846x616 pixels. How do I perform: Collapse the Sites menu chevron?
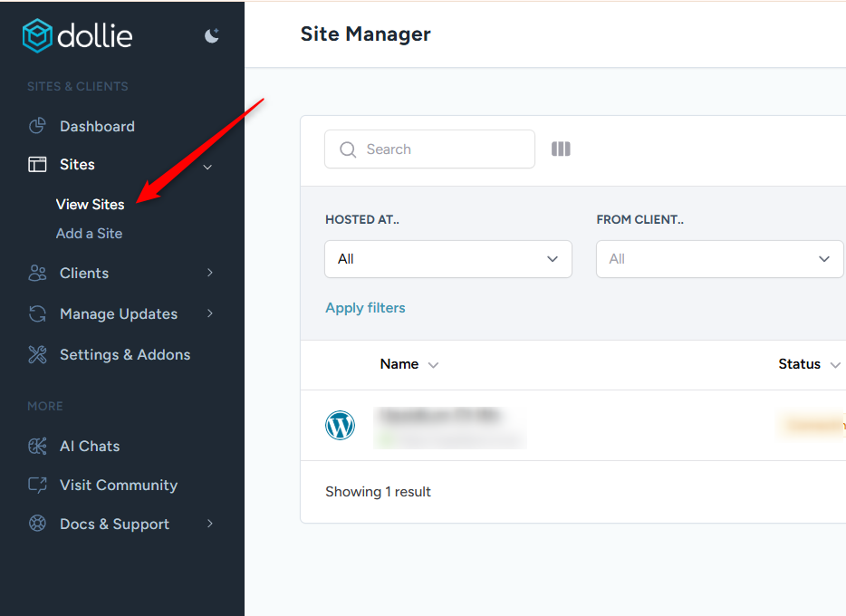[208, 167]
